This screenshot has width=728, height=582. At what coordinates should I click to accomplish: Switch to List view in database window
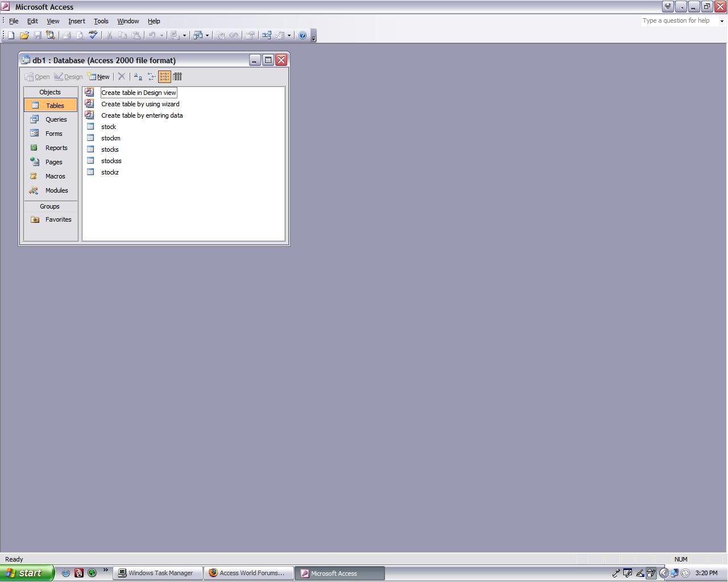tap(164, 77)
